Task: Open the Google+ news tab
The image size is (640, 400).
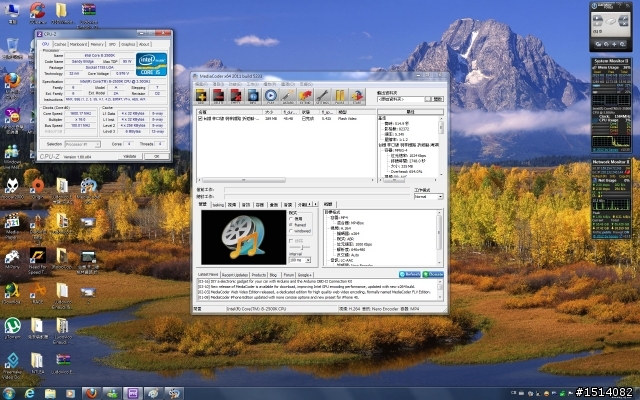Action: pos(304,275)
